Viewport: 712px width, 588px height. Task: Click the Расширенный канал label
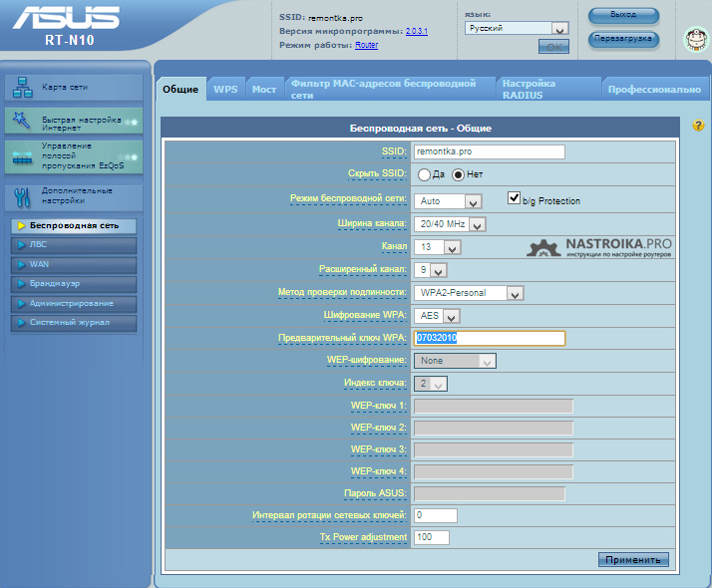click(x=362, y=269)
